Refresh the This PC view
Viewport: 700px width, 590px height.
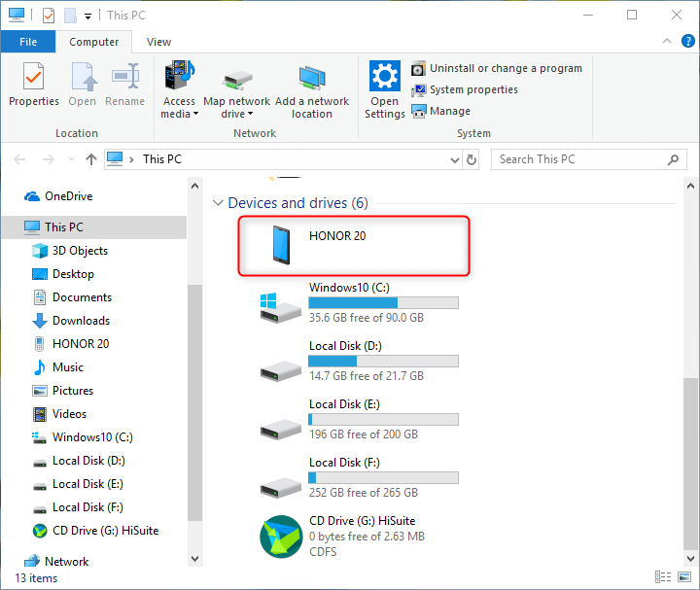click(x=471, y=159)
